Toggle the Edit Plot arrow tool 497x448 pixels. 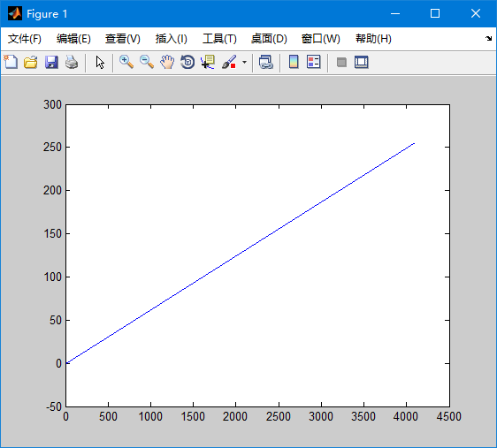[x=100, y=62]
